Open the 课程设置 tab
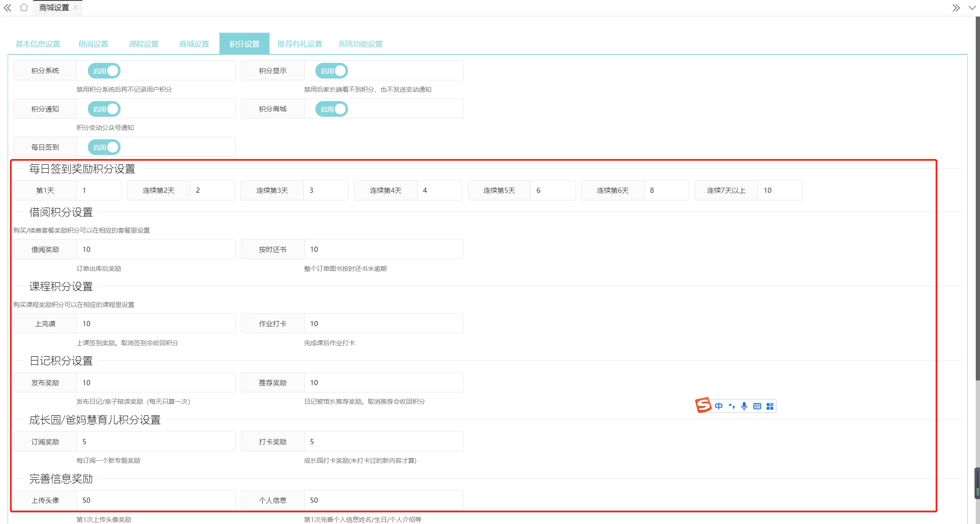The width and height of the screenshot is (980, 524). coord(143,44)
